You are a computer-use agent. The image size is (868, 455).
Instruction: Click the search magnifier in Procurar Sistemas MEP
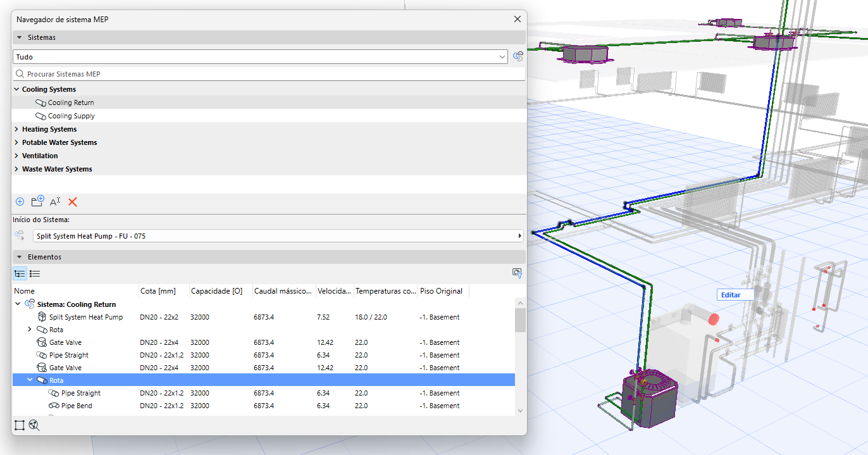click(20, 74)
